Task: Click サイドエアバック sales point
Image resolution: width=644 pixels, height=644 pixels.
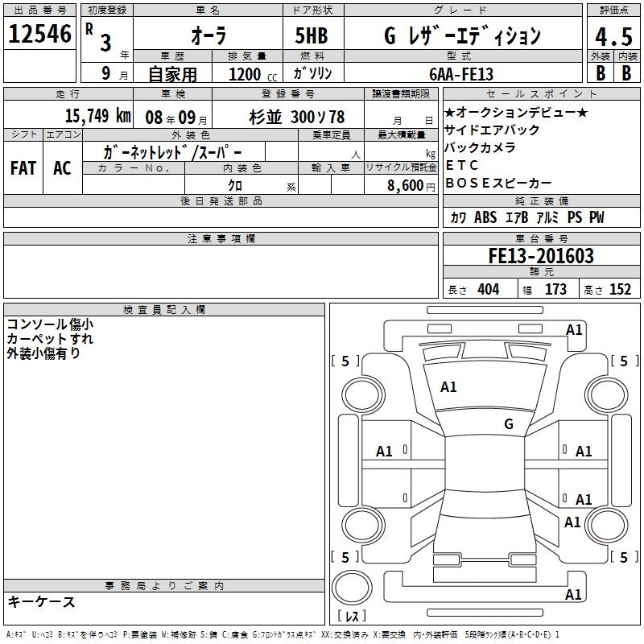Action: tap(492, 130)
